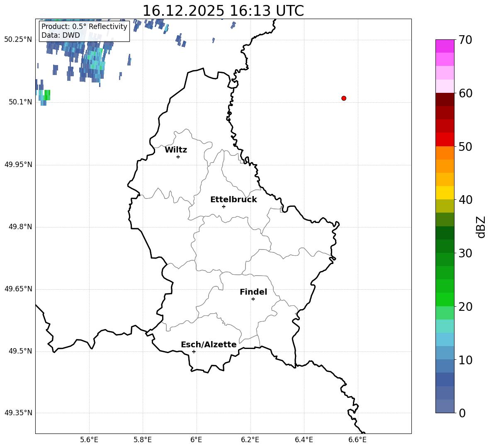Click the green radar echo near 50.1°N
The image size is (491, 448).
(47, 95)
